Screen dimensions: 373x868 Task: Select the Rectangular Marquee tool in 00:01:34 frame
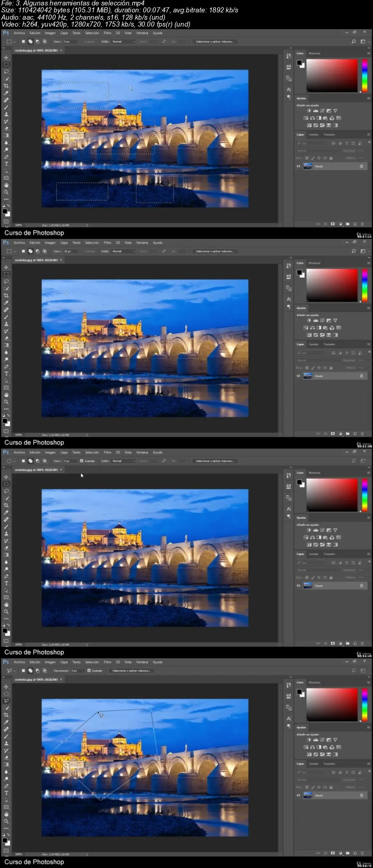pos(6,65)
